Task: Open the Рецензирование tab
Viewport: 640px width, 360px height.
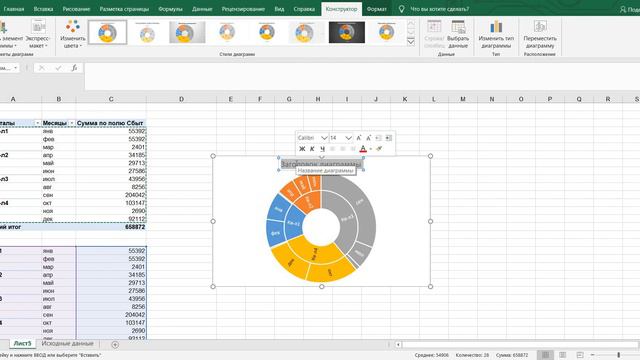Action: [243, 9]
